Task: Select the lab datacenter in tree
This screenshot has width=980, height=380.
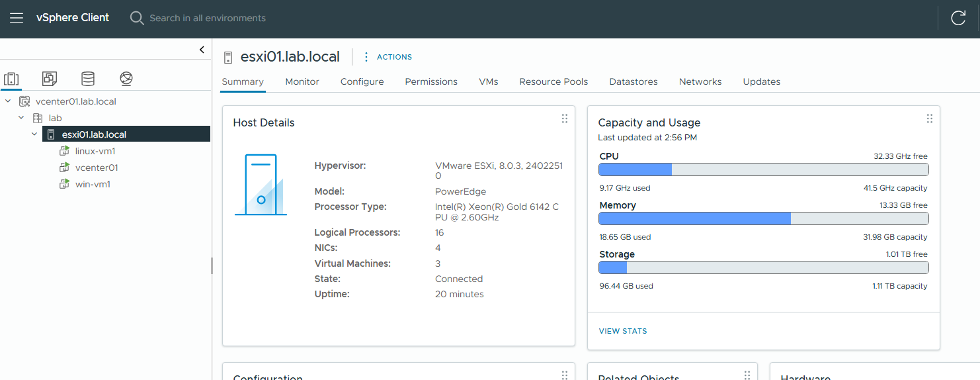Action: point(56,118)
